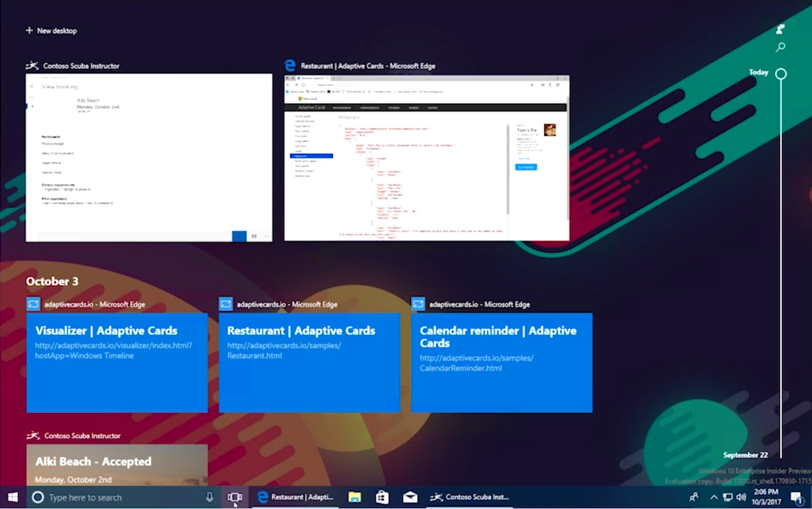
Task: Open the Alki Beach - Accepted activity card
Action: pos(117,465)
